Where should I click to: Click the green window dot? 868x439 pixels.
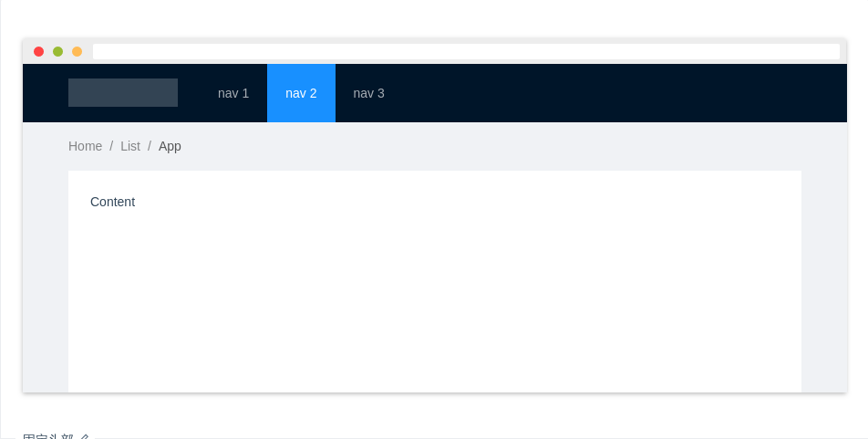pyautogui.click(x=57, y=51)
